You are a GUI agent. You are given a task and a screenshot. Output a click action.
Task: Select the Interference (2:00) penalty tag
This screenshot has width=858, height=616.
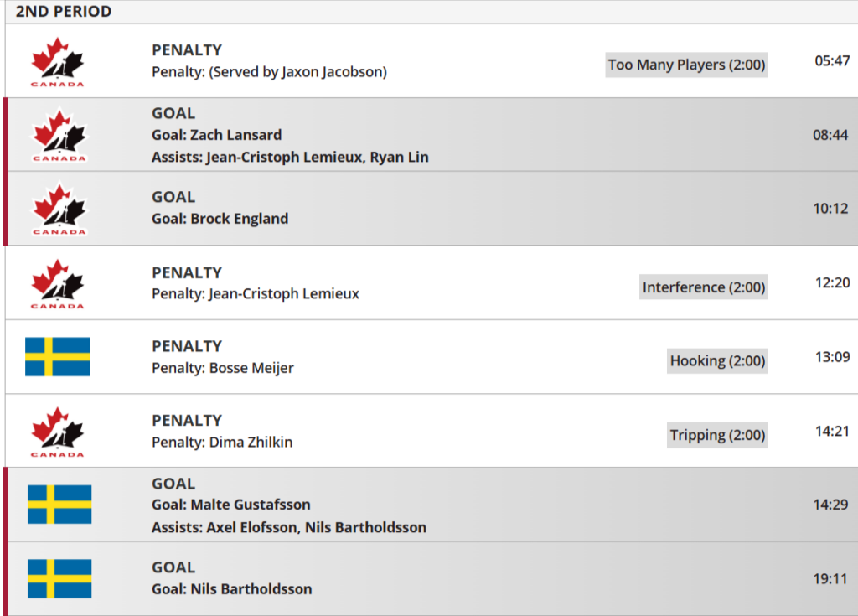coord(703,287)
